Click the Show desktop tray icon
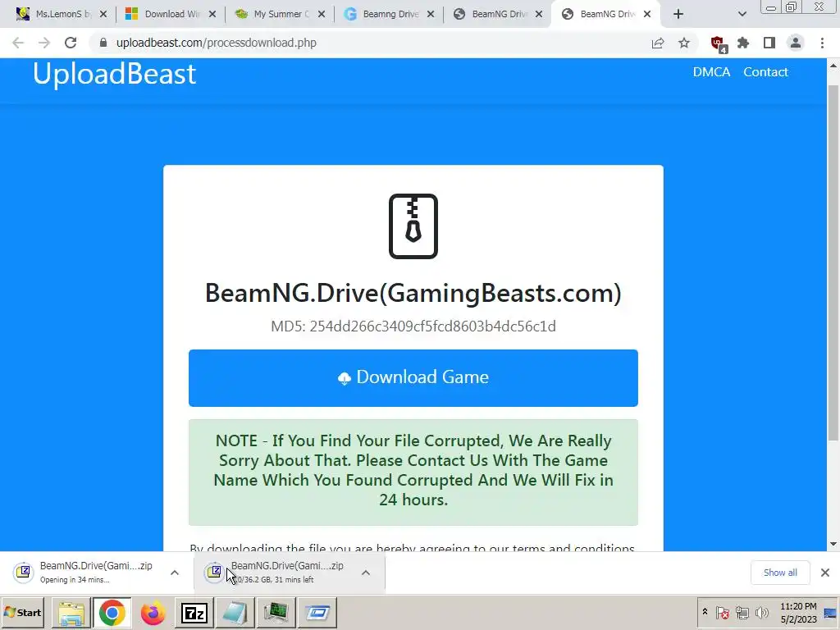Viewport: 840px width, 630px height. click(831, 612)
